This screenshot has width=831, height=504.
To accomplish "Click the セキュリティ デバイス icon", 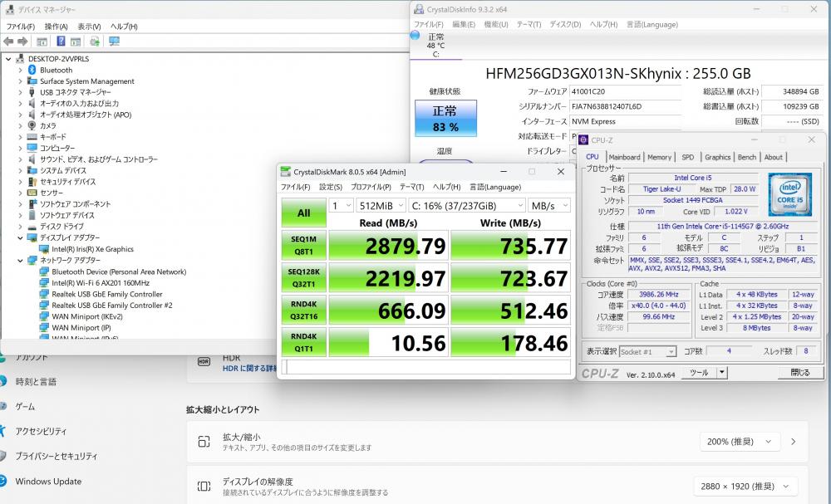I will pyautogui.click(x=32, y=182).
